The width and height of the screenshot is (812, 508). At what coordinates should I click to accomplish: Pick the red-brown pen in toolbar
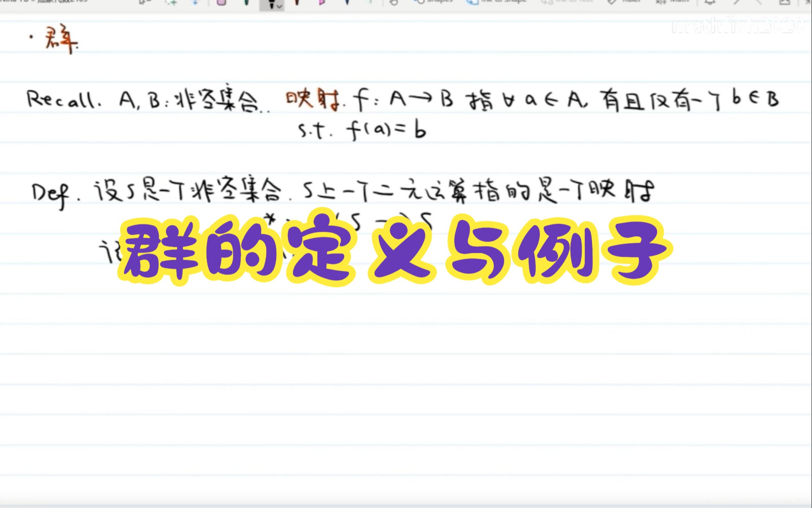pyautogui.click(x=297, y=2)
